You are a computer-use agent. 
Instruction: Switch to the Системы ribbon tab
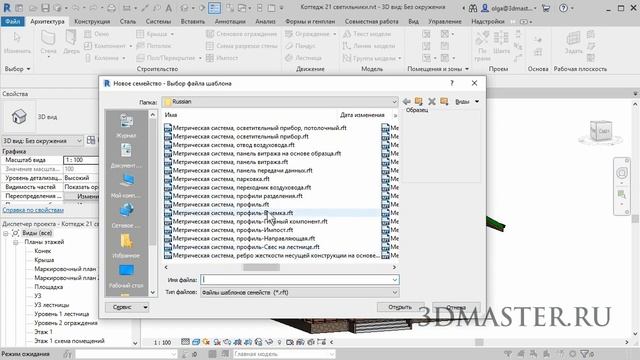(158, 21)
